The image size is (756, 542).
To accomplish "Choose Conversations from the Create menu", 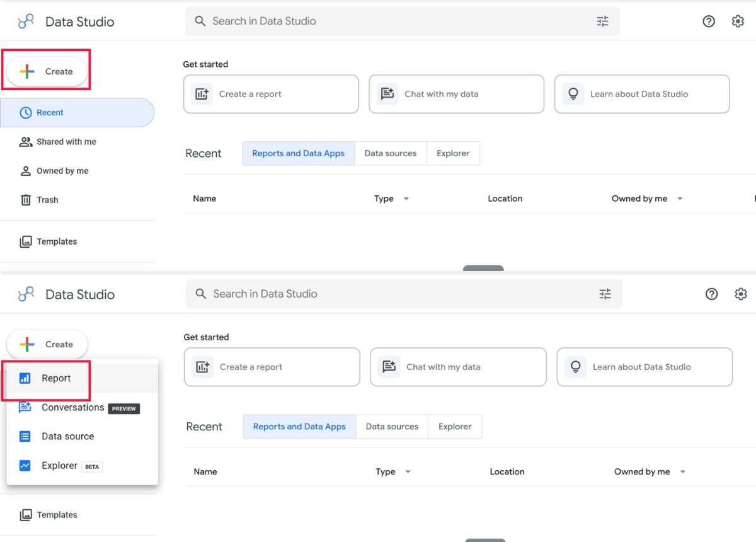I will [82, 408].
